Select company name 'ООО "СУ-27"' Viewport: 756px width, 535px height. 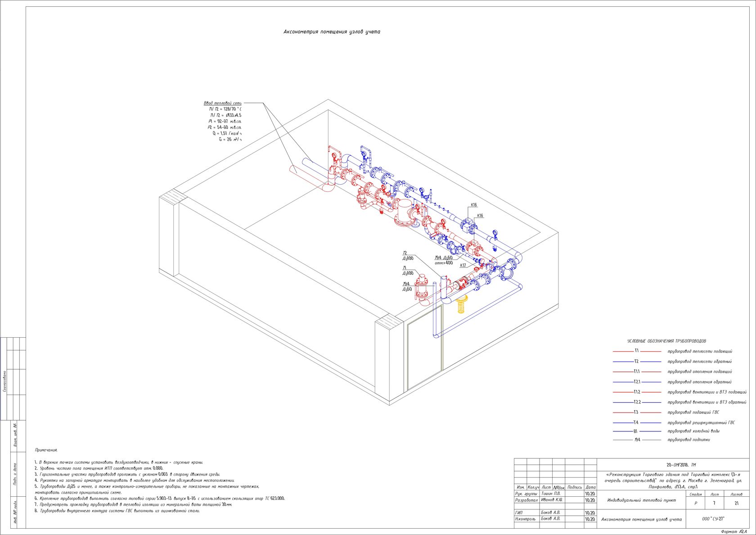click(713, 519)
